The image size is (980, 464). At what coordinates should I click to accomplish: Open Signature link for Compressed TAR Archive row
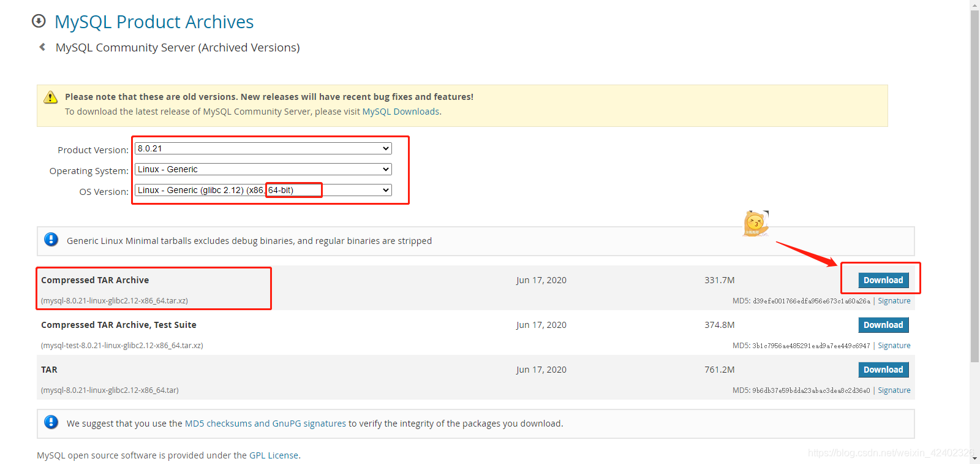tap(894, 301)
